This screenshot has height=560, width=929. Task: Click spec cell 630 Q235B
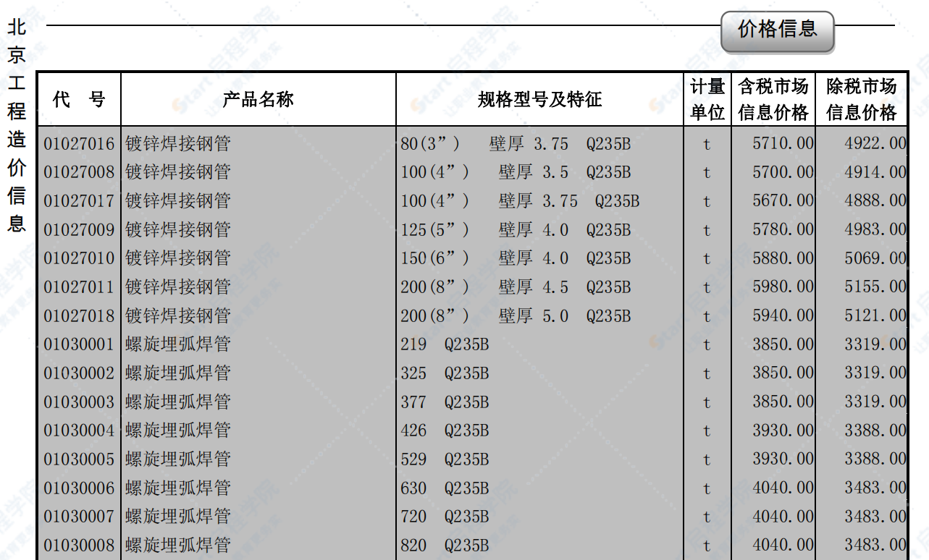pyautogui.click(x=445, y=488)
